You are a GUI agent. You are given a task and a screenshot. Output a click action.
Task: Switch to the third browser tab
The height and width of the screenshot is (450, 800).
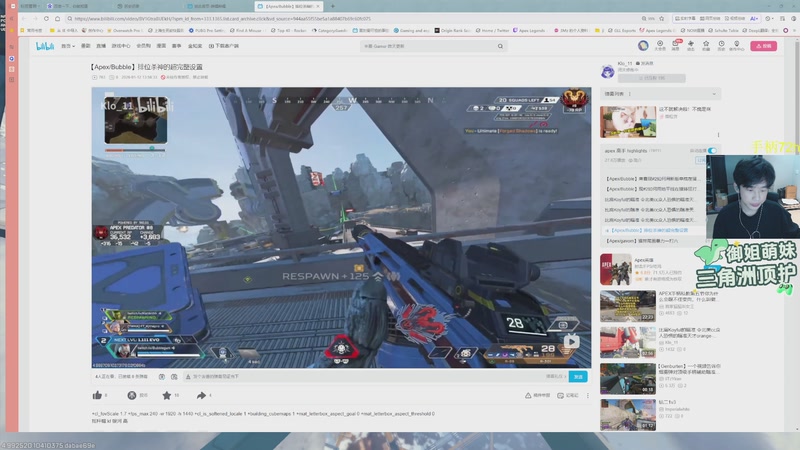pos(218,6)
